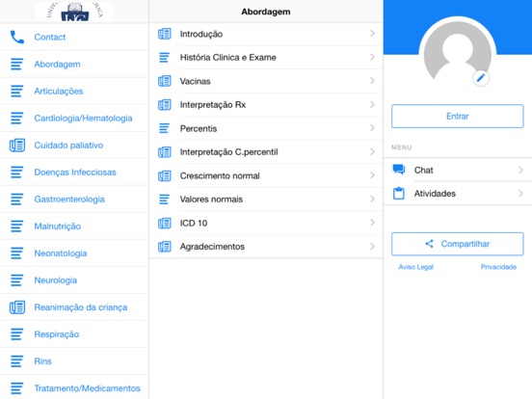Open the Contact menu entry
This screenshot has width=532, height=399.
click(74, 37)
